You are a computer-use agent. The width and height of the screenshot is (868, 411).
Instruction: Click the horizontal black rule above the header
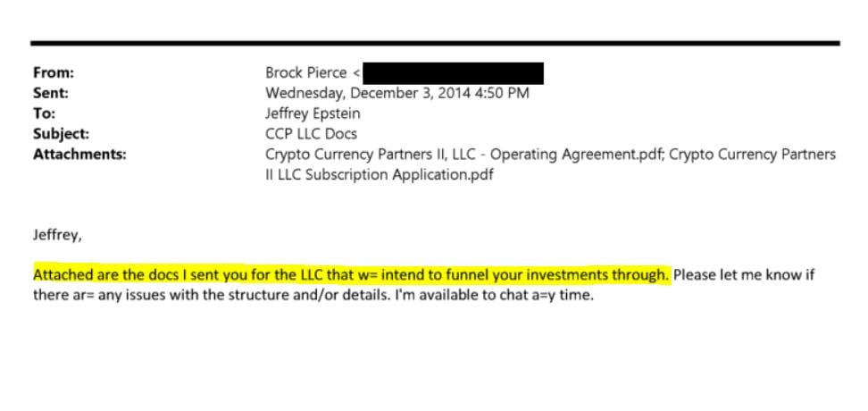pyautogui.click(x=434, y=43)
